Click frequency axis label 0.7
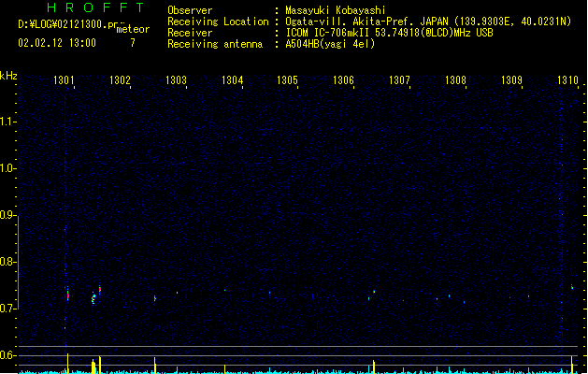Image resolution: width=588 pixels, height=374 pixels. (7, 309)
